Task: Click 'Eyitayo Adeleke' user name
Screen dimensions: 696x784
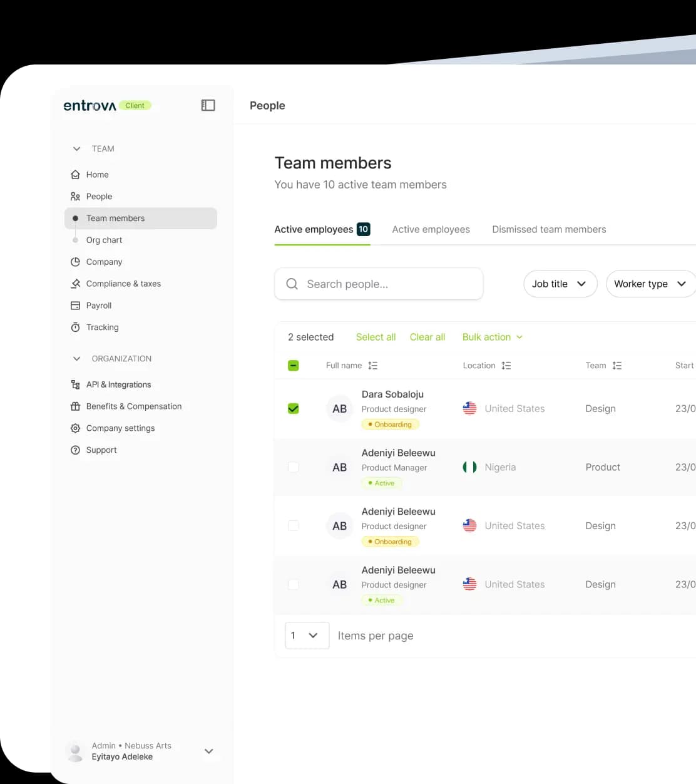Action: pyautogui.click(x=122, y=757)
